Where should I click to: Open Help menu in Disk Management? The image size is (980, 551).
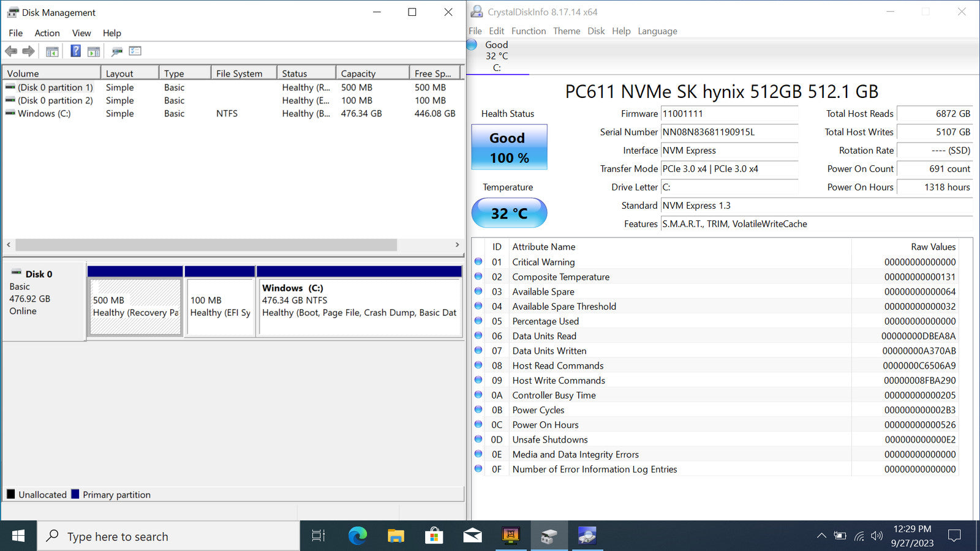click(x=112, y=33)
